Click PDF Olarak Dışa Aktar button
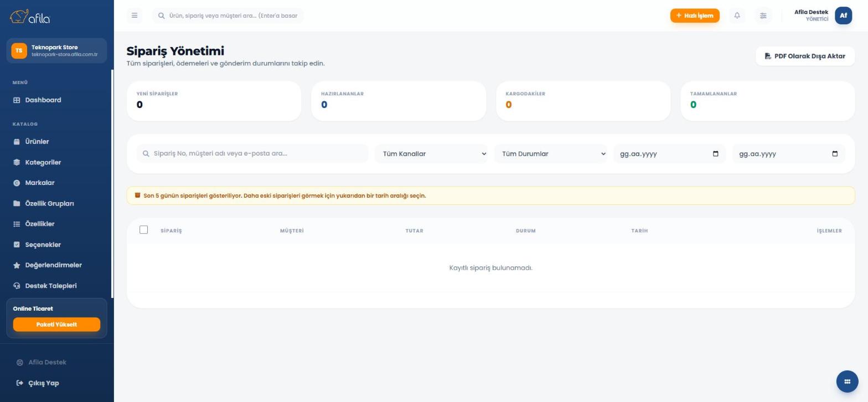868x402 pixels. point(805,56)
